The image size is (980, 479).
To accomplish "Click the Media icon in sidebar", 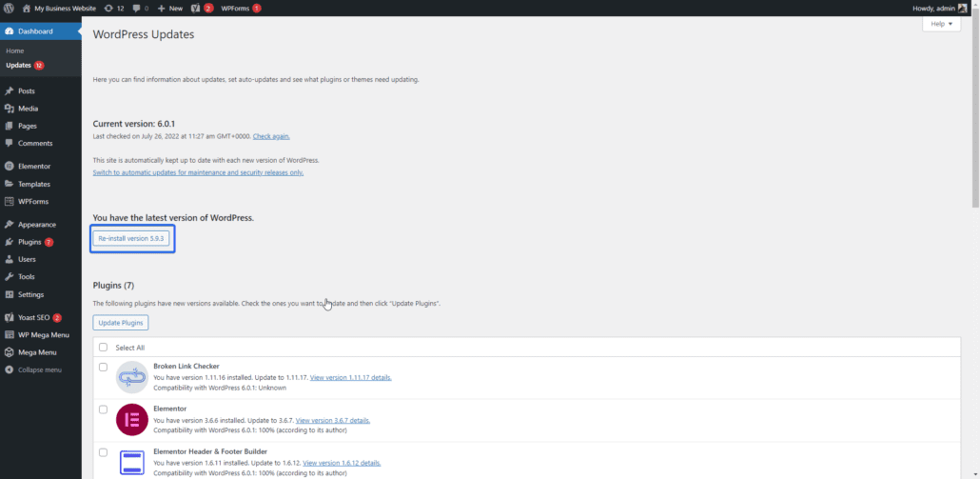I will pos(9,109).
